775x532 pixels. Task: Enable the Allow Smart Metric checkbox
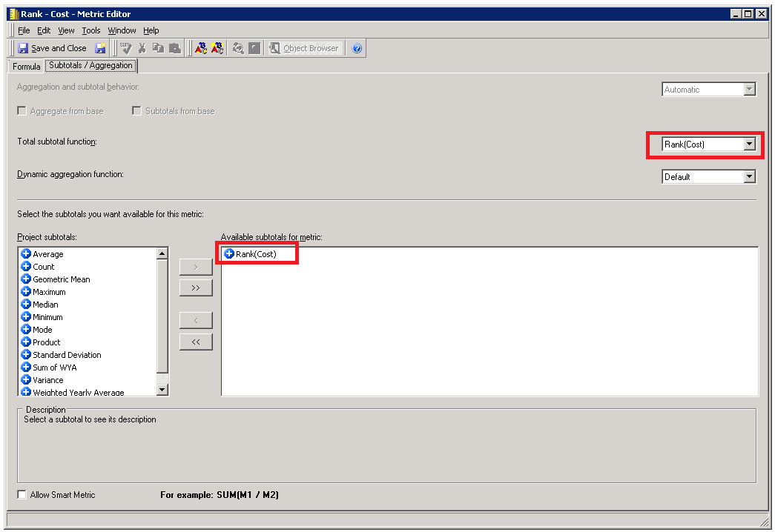pos(22,494)
